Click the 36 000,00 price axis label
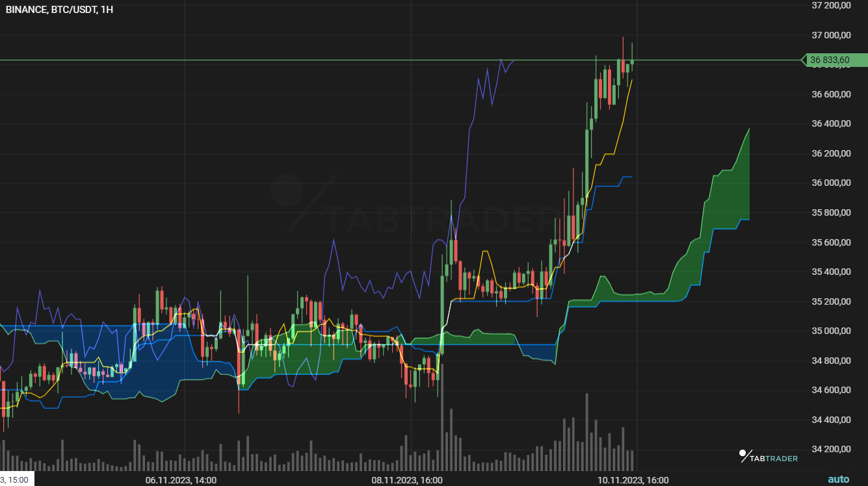This screenshot has width=868, height=486. tap(832, 183)
